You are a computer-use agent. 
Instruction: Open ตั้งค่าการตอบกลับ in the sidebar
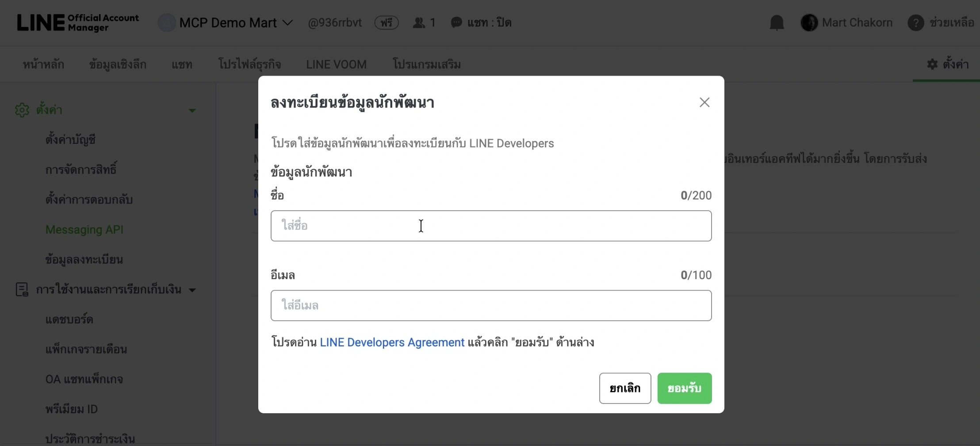(x=89, y=200)
